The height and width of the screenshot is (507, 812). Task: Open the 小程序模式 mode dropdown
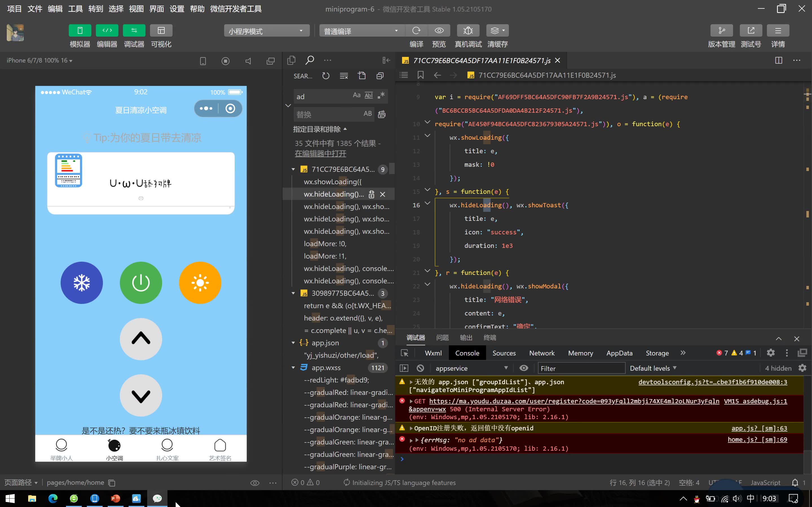pos(266,31)
